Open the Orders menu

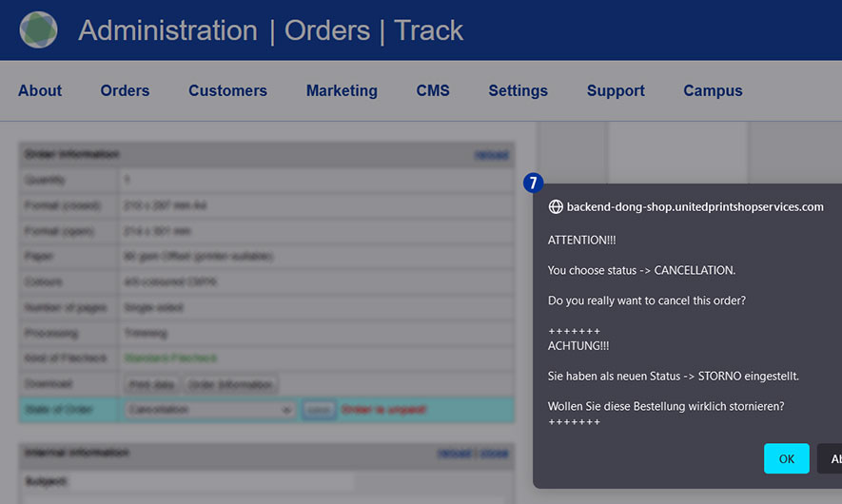125,91
